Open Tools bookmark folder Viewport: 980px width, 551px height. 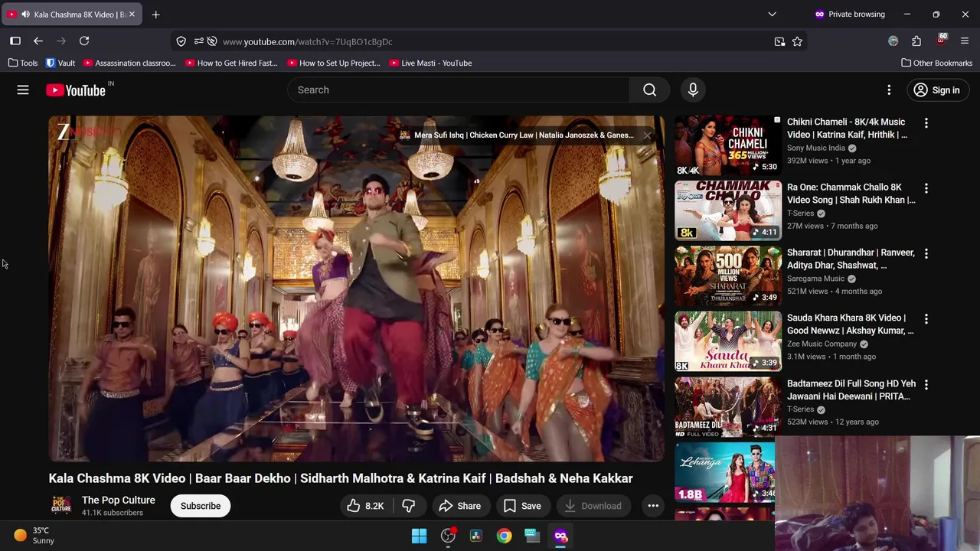click(x=23, y=64)
